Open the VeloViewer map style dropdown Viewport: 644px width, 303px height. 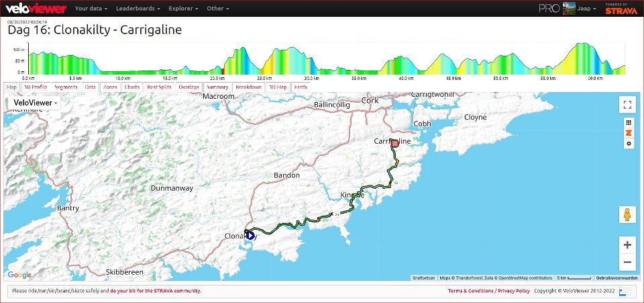tap(35, 103)
